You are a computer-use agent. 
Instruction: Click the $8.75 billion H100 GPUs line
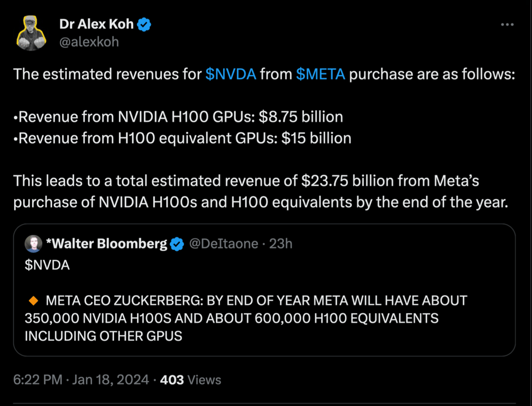178,116
